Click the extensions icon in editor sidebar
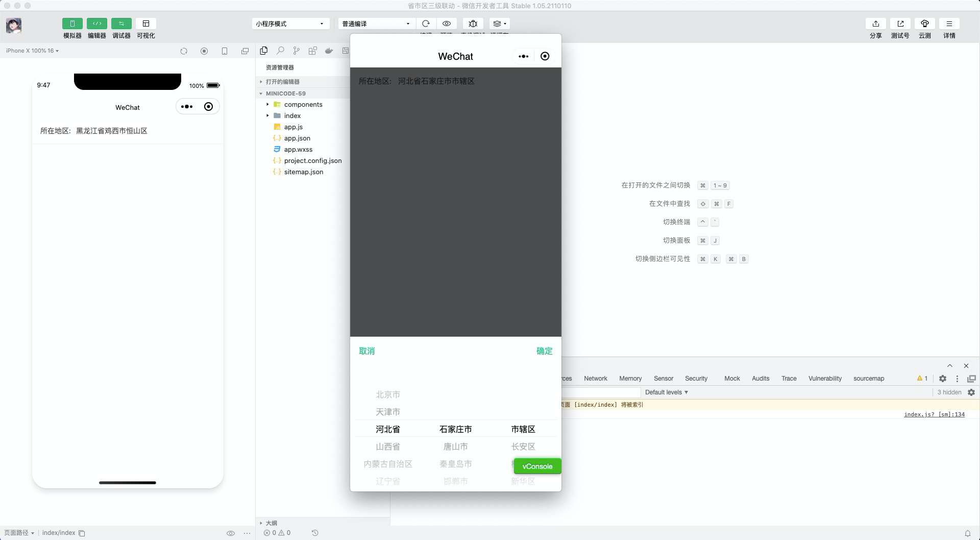Screen dimensions: 980x540 pyautogui.click(x=313, y=51)
